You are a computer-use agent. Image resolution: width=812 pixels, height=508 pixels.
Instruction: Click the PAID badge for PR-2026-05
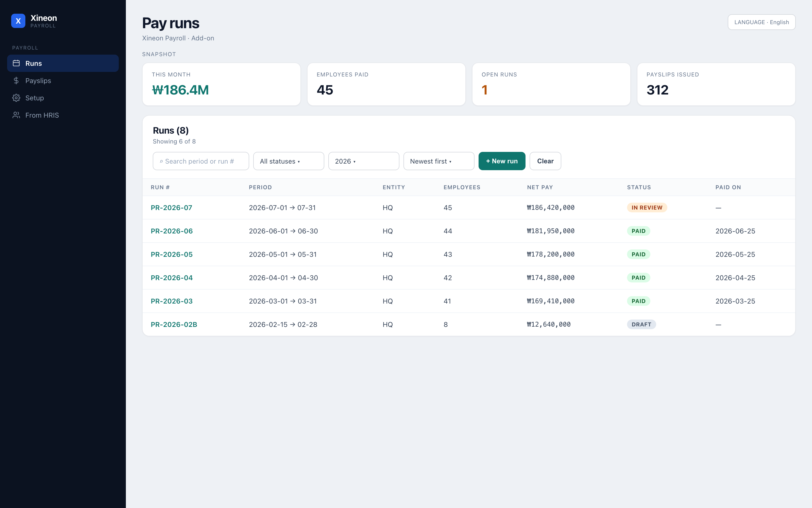[x=638, y=254]
